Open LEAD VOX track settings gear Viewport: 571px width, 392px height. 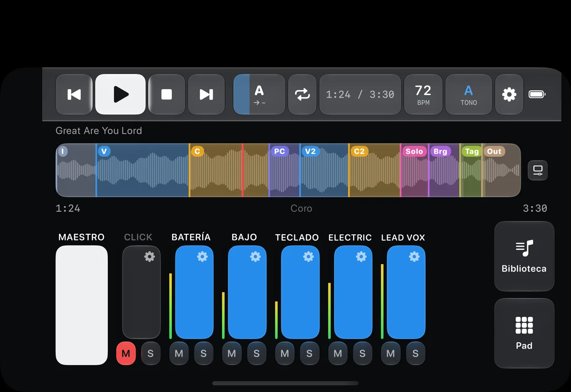click(414, 257)
